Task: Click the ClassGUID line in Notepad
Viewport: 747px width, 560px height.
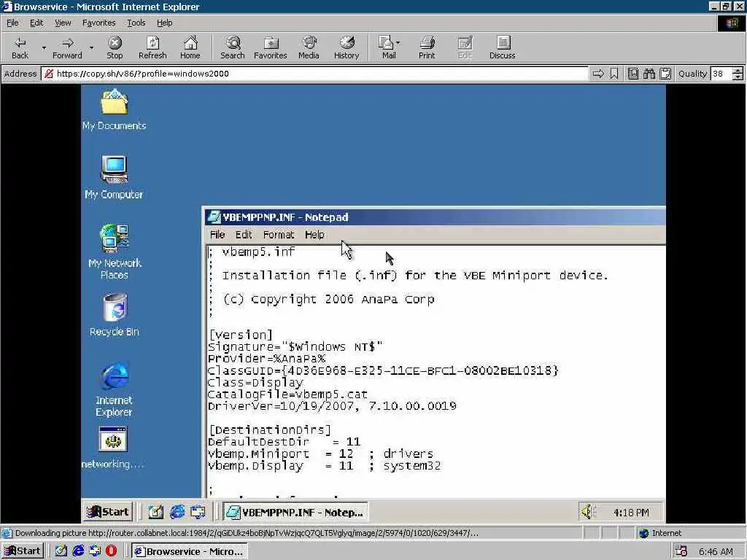Action: [x=383, y=370]
